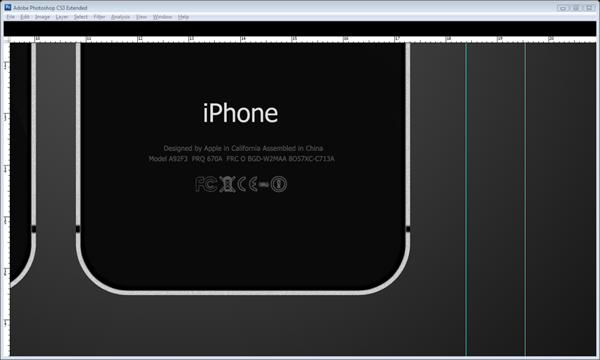Click the ruler origin corner box

[x=7, y=39]
